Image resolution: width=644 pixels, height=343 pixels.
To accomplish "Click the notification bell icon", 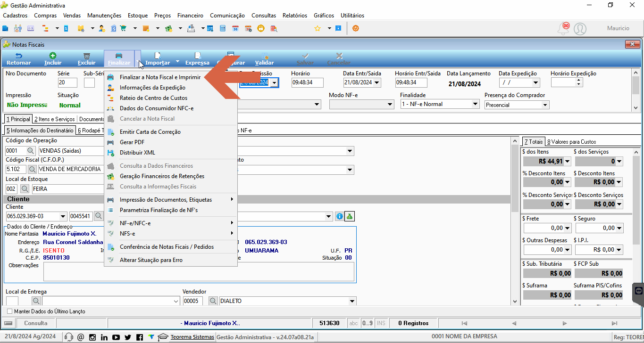I will tap(563, 29).
